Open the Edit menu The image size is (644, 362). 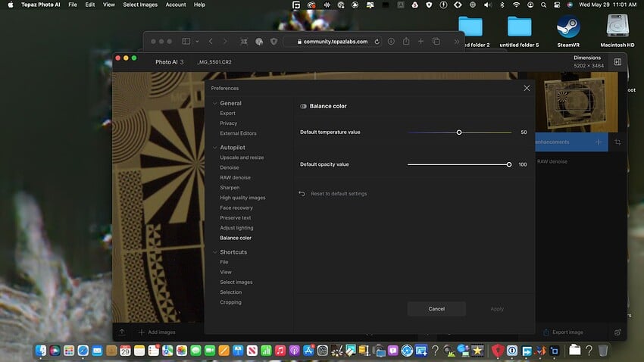(90, 5)
